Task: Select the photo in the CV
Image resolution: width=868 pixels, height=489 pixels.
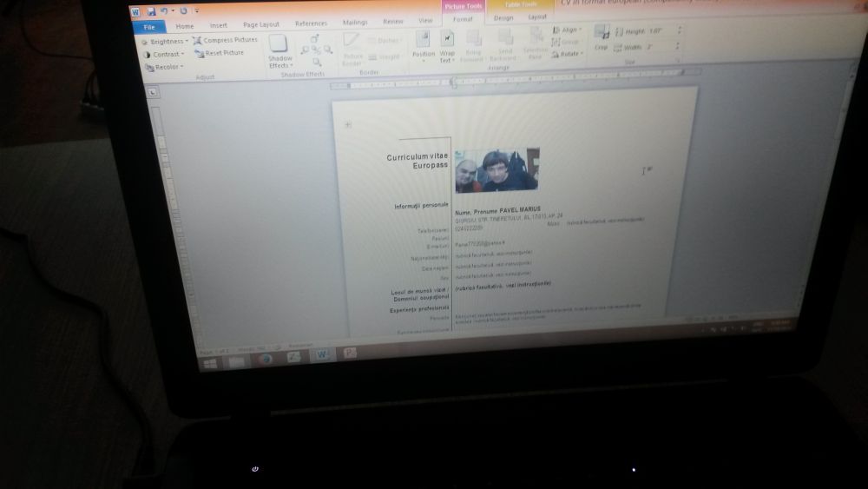Action: pos(497,170)
